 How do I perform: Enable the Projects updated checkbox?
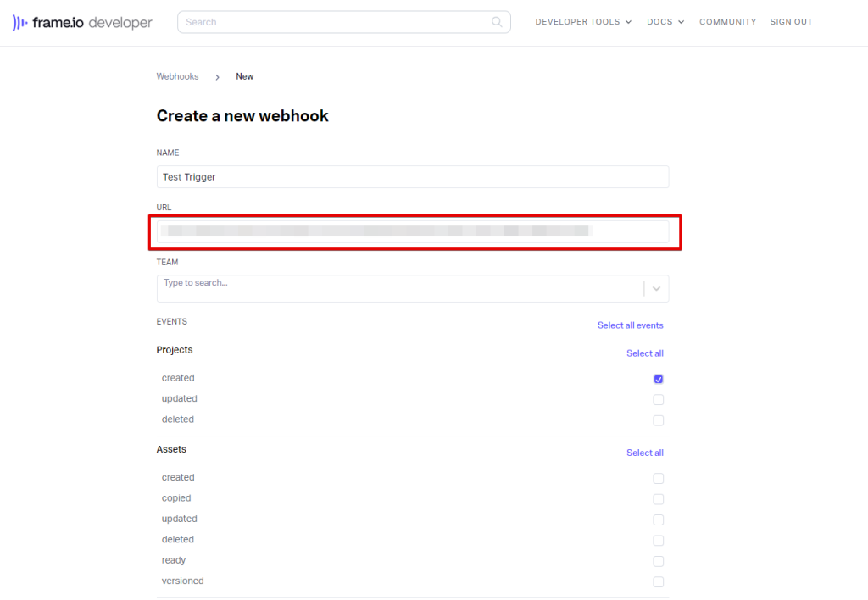(x=659, y=400)
